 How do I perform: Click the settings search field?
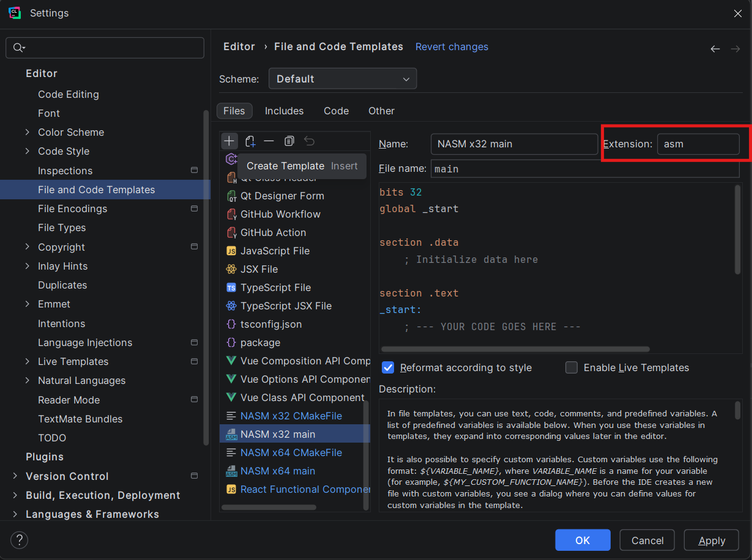tap(105, 48)
